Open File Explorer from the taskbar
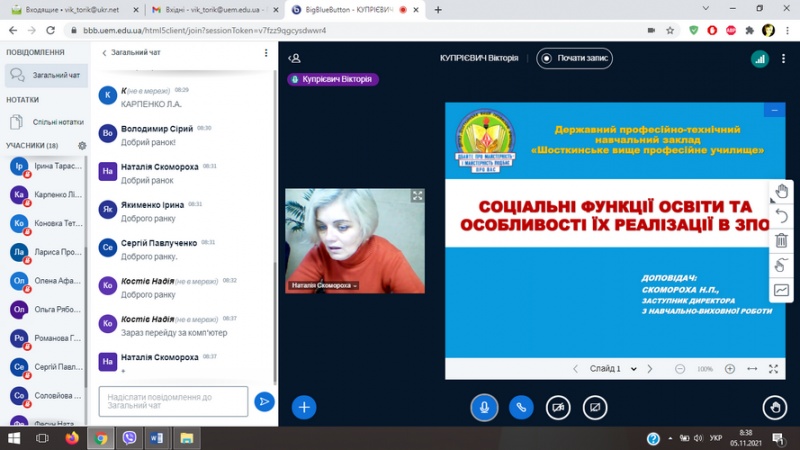This screenshot has height=450, width=800. point(186,438)
